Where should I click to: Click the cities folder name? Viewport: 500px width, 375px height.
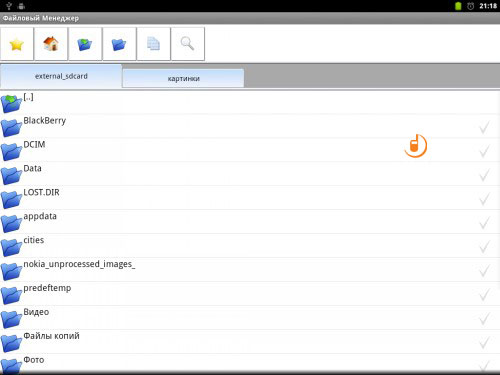click(34, 240)
